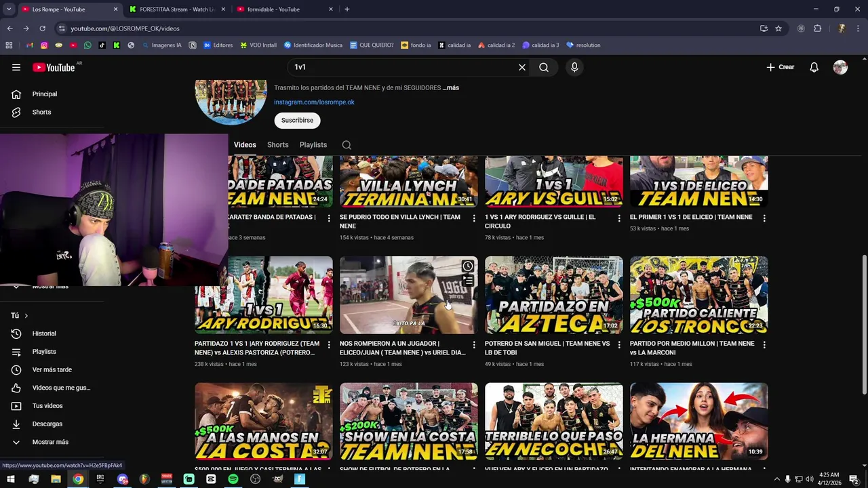The image size is (868, 488).
Task: Install app via the address bar monitor icon
Action: tap(764, 28)
